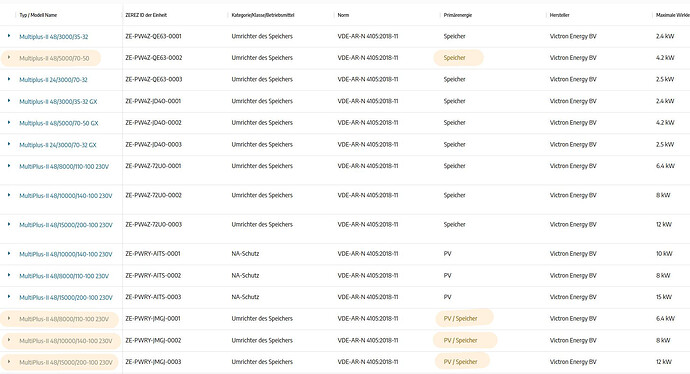
Task: Click the NA-Schutz cell in row AITS-0003
Action: 245,297
